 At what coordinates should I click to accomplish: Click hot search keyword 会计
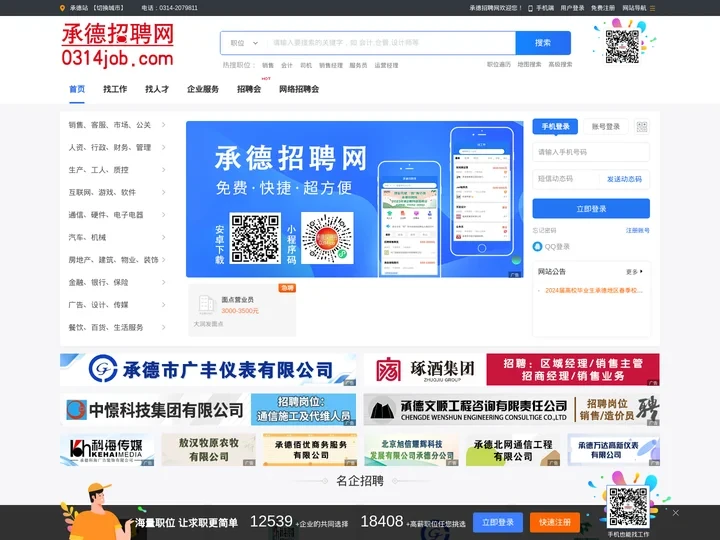[x=287, y=66]
